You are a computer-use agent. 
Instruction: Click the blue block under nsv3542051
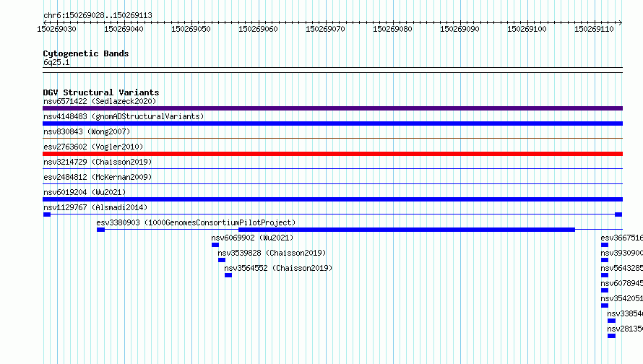click(605, 305)
